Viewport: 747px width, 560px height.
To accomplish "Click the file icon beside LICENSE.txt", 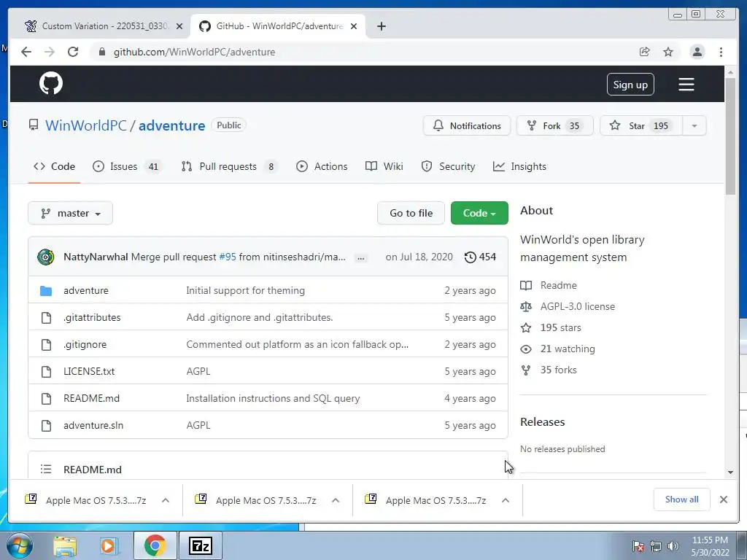I will pos(46,371).
